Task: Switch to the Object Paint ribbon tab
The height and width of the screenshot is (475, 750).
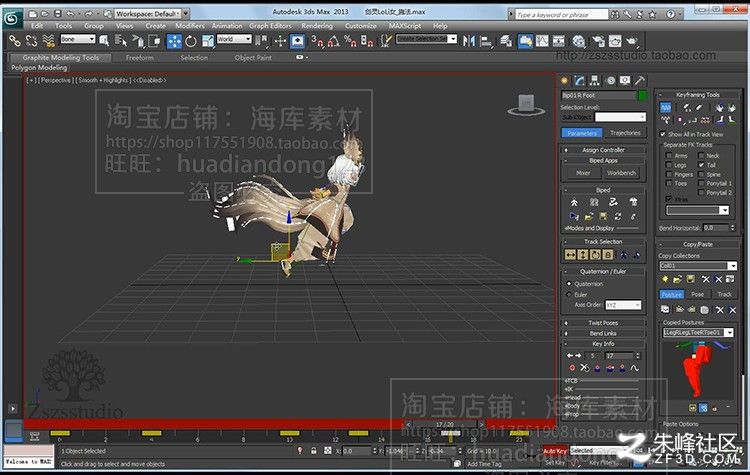Action: 253,57
